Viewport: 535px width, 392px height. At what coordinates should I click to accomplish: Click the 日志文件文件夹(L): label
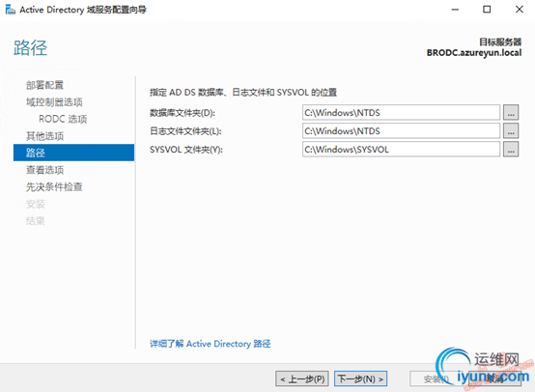coord(185,131)
